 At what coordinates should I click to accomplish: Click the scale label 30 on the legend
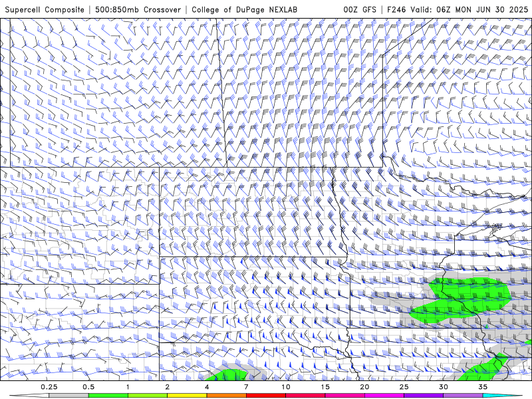click(443, 387)
